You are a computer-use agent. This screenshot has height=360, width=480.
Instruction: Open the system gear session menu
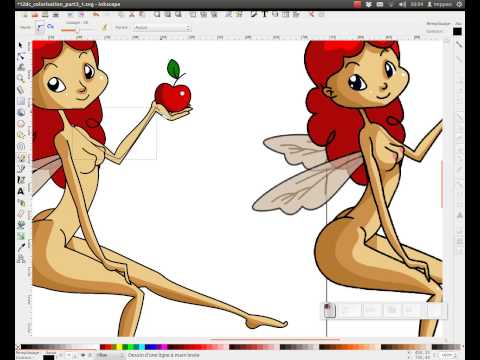click(x=459, y=4)
